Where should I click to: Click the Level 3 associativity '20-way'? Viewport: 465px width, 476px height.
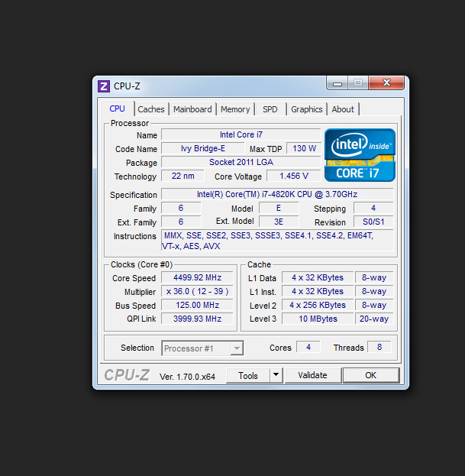(374, 319)
